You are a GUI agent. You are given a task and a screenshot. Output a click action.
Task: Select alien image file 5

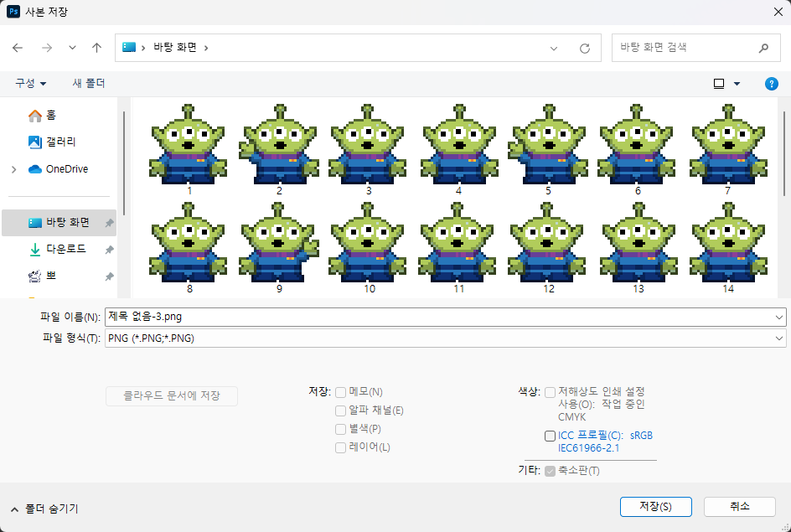click(548, 150)
